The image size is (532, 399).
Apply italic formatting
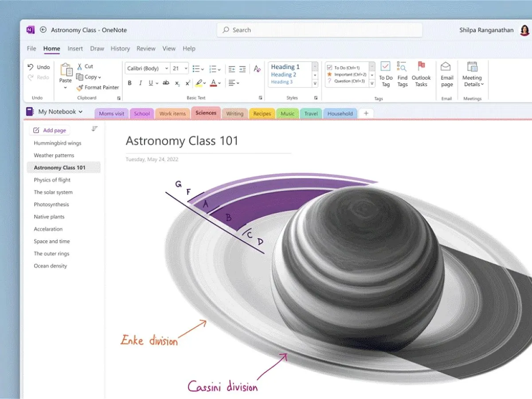click(141, 83)
